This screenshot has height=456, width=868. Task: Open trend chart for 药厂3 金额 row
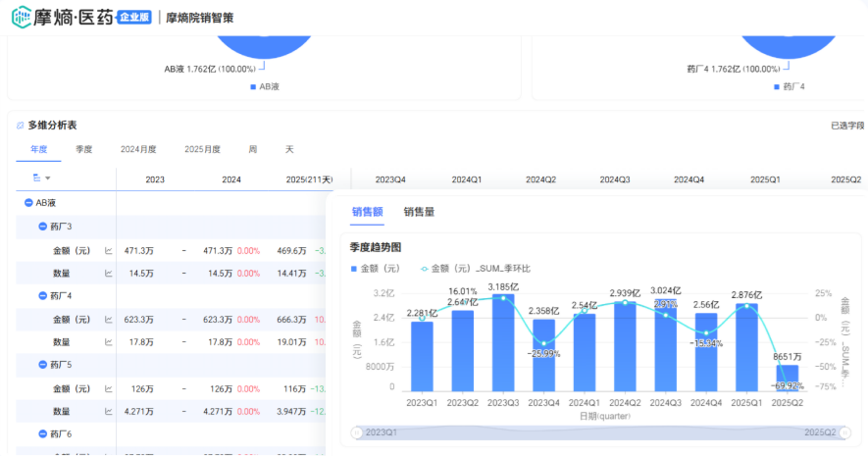coord(108,250)
